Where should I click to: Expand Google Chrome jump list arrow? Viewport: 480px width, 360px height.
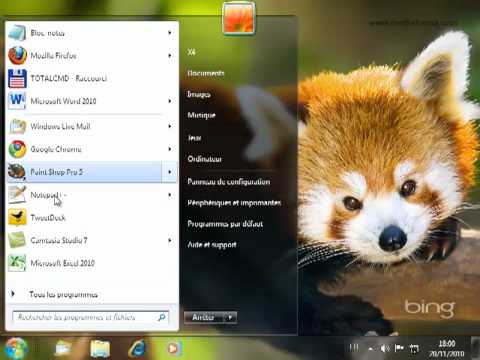[170, 149]
